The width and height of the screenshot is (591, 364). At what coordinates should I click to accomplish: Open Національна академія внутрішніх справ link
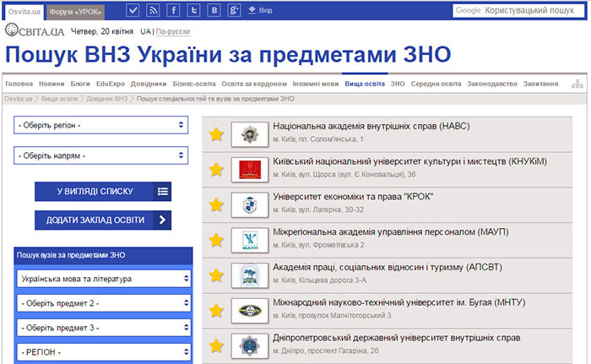click(371, 126)
